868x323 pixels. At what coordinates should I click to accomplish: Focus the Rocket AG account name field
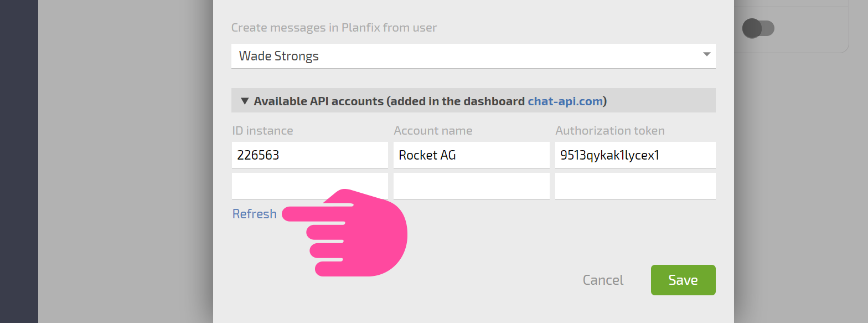[471, 155]
